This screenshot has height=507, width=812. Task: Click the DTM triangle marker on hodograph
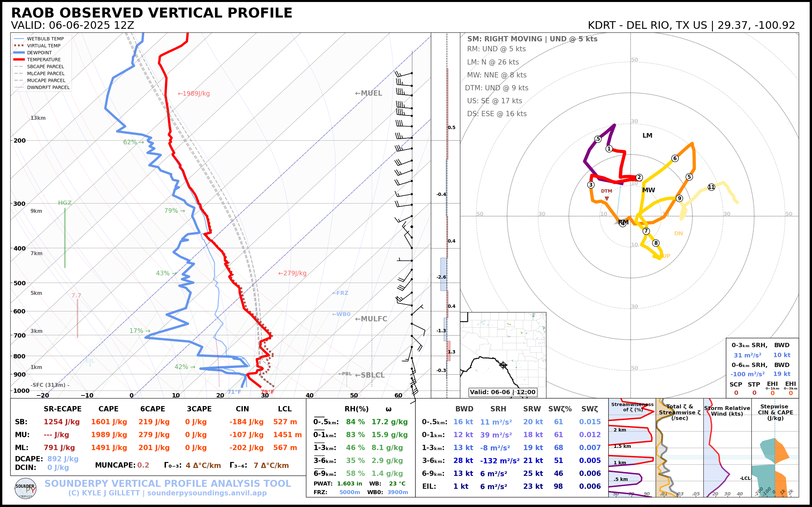(607, 199)
